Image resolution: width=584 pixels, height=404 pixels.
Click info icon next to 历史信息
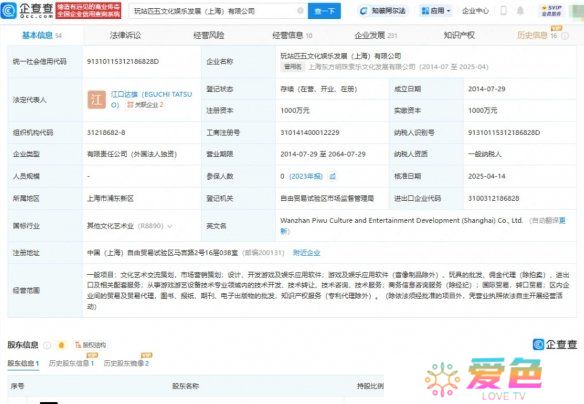(x=565, y=36)
